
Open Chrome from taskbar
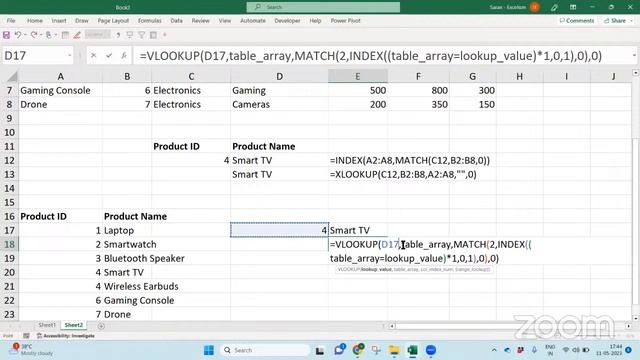[x=358, y=350]
